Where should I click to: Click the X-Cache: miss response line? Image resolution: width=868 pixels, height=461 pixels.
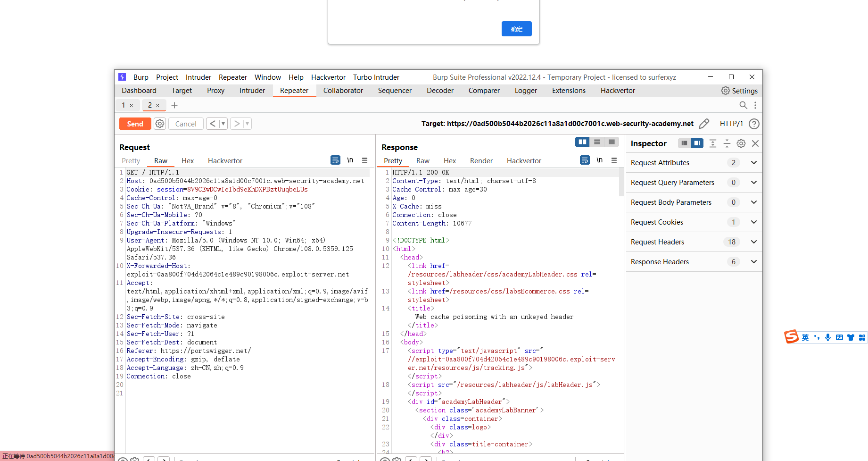[x=417, y=207]
